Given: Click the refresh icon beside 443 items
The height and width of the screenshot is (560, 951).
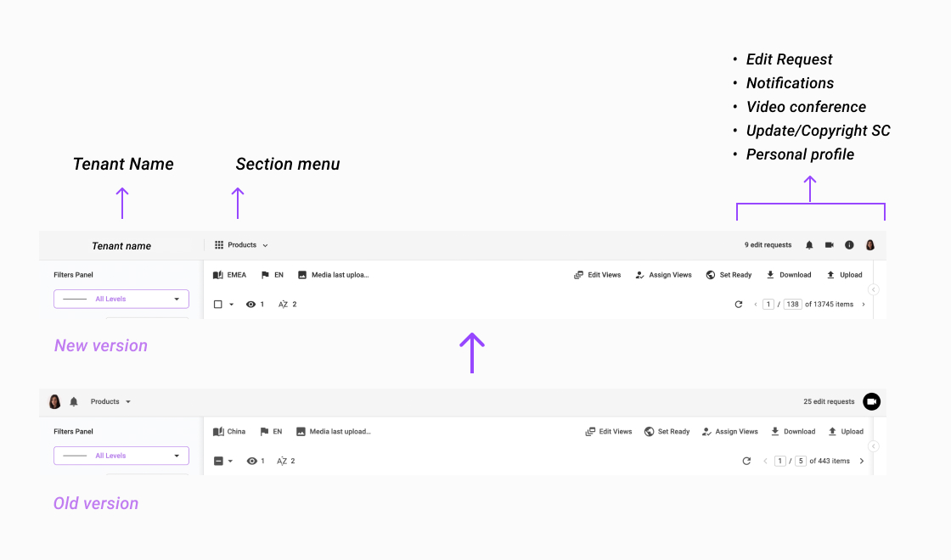Looking at the screenshot, I should (x=746, y=462).
